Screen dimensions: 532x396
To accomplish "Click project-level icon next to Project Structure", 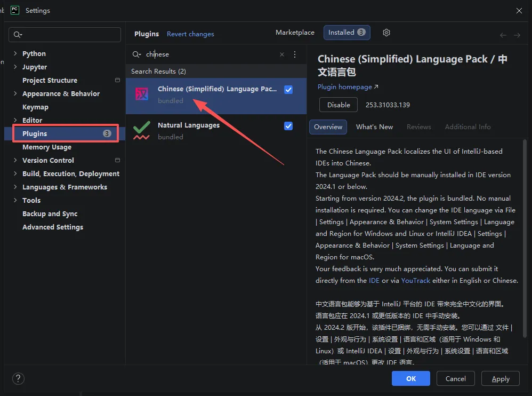I will [117, 80].
